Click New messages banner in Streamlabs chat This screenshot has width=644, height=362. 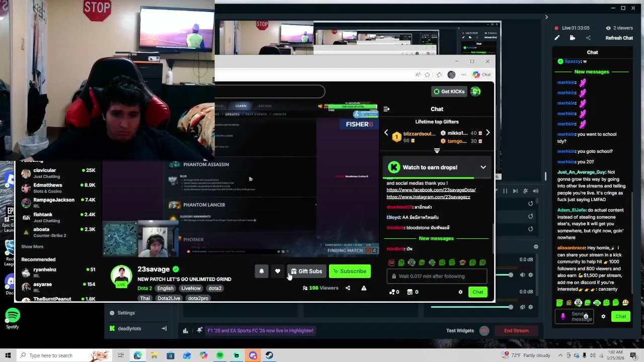click(x=591, y=72)
